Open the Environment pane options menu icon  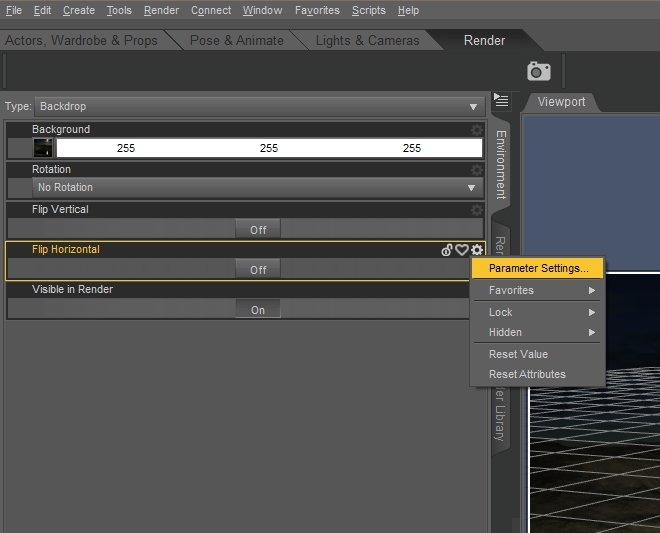501,100
